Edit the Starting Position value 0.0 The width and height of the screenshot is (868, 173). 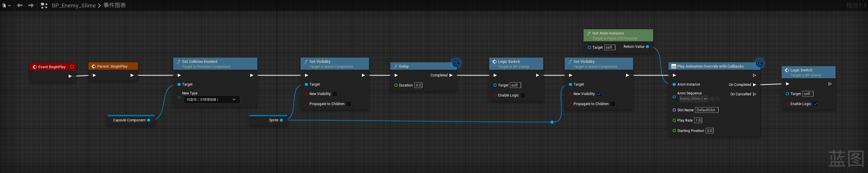(x=710, y=131)
